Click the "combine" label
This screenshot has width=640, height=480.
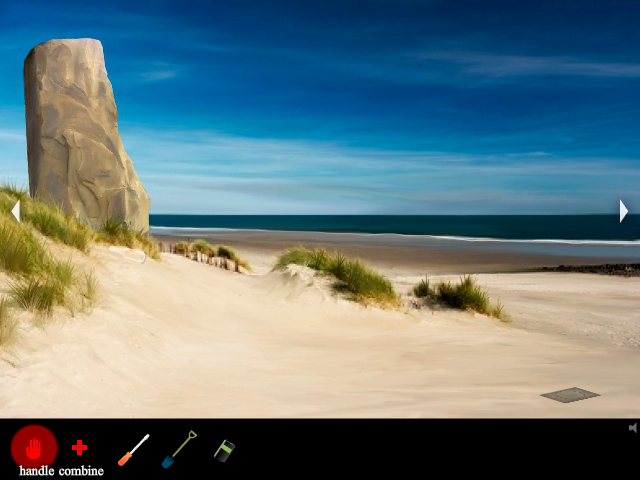pyautogui.click(x=81, y=471)
